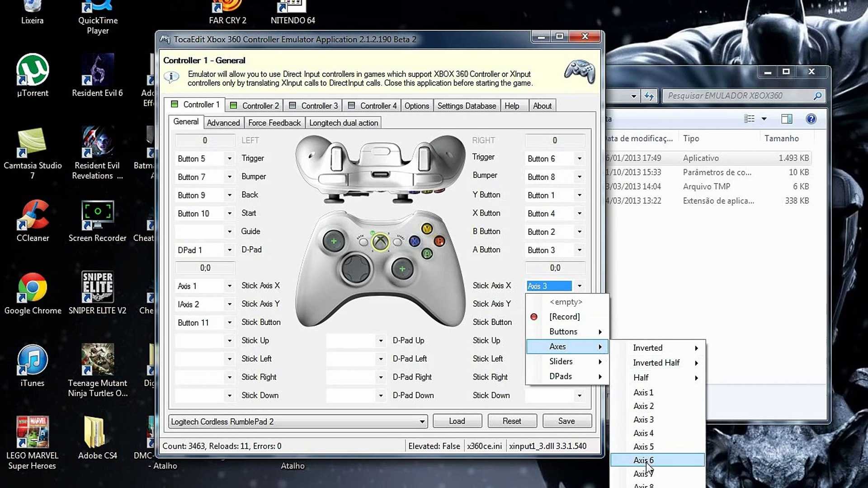Click the Save button
The image size is (868, 488).
click(566, 421)
